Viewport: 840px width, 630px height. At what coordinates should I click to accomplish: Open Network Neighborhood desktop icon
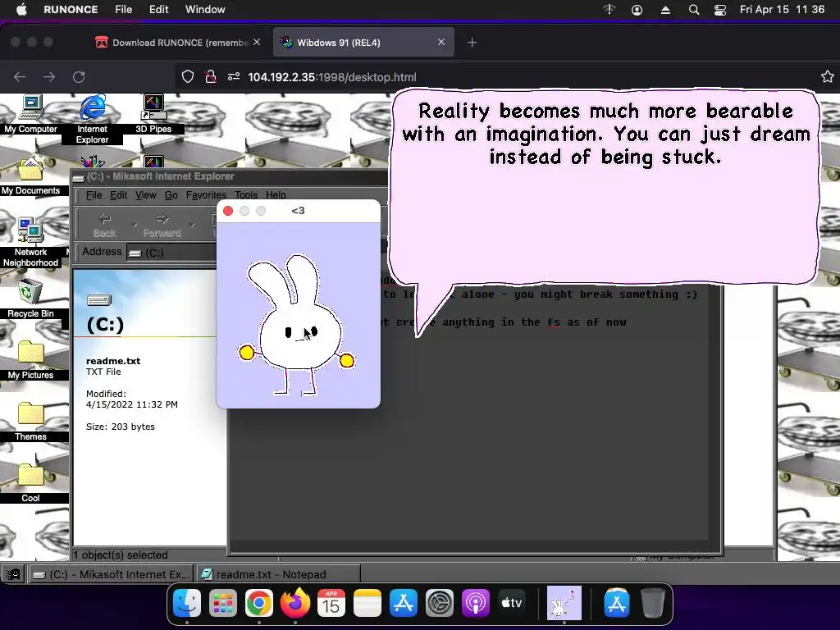(x=30, y=242)
